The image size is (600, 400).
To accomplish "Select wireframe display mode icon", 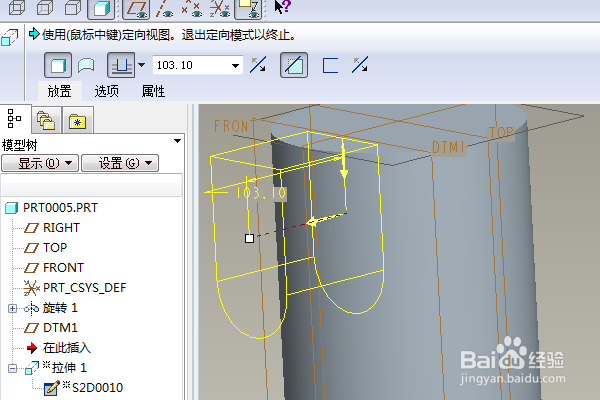I will [x=17, y=8].
